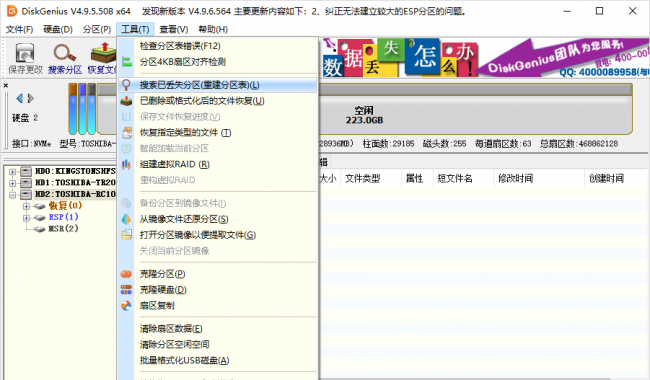This screenshot has width=650, height=380.
Task: Click the 已删除或格式化后的文件恢复 icon
Action: coord(126,101)
